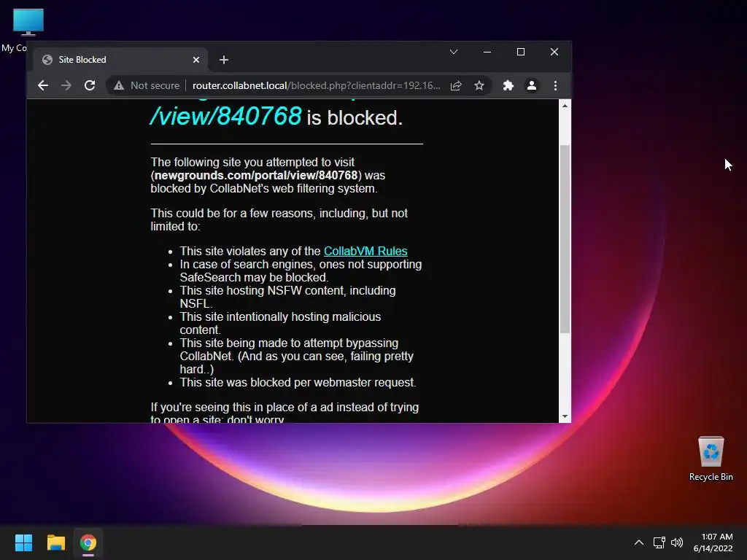747x560 pixels.
Task: Share this page from address bar
Action: pos(456,86)
